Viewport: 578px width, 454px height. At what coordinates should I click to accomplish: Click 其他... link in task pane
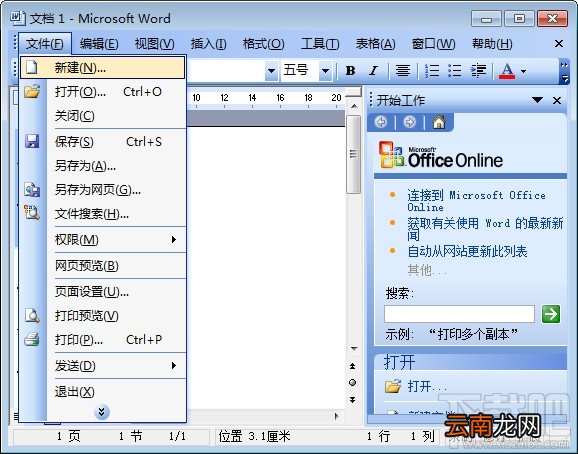(427, 270)
